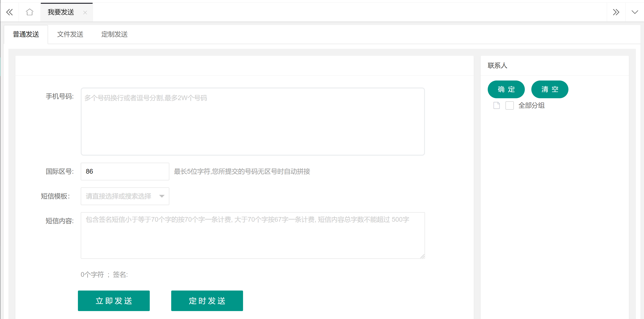Click the file icon beside 全部分组

pyautogui.click(x=497, y=105)
